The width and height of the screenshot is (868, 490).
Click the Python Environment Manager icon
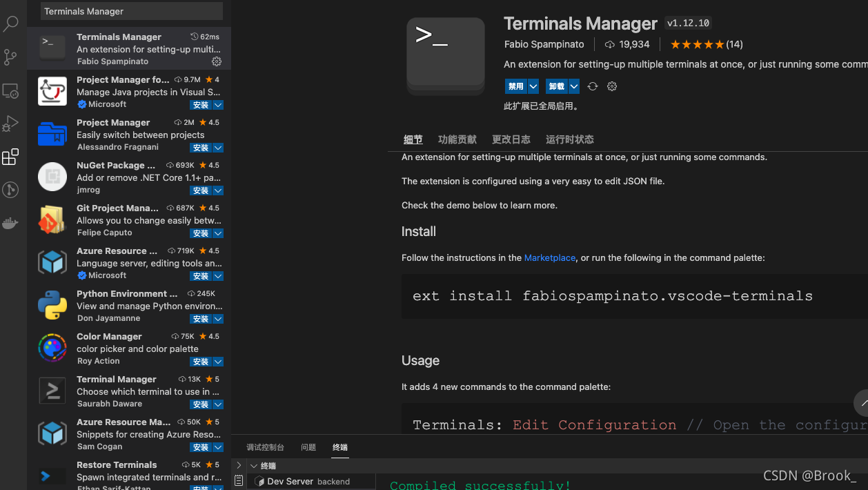coord(52,305)
